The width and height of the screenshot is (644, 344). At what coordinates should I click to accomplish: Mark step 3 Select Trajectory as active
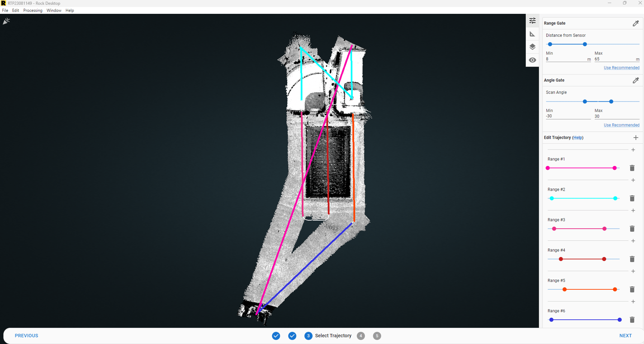308,336
